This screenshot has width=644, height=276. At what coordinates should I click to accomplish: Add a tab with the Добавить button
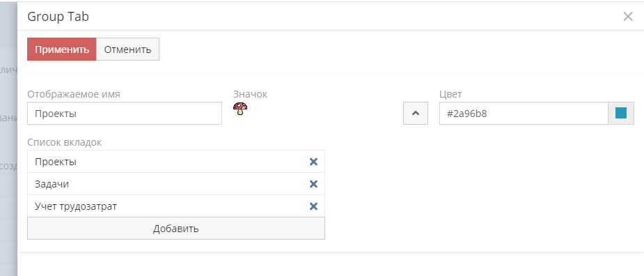pyautogui.click(x=176, y=229)
